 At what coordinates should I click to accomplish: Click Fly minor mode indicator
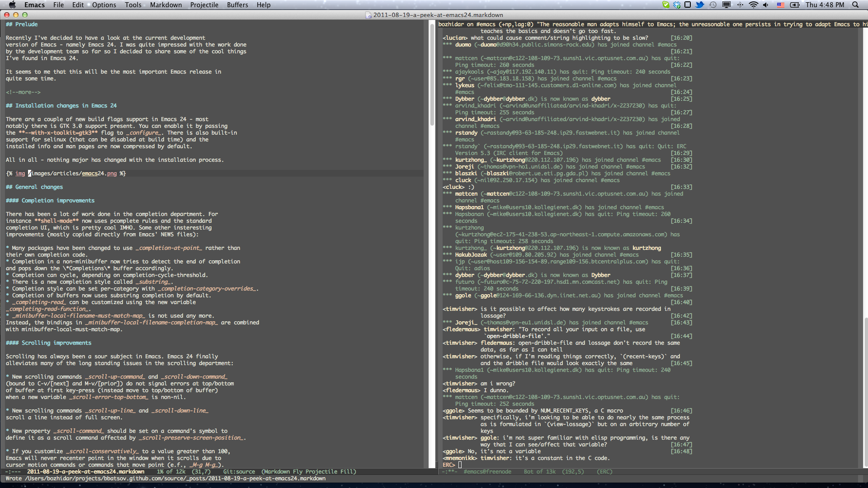pyautogui.click(x=298, y=472)
